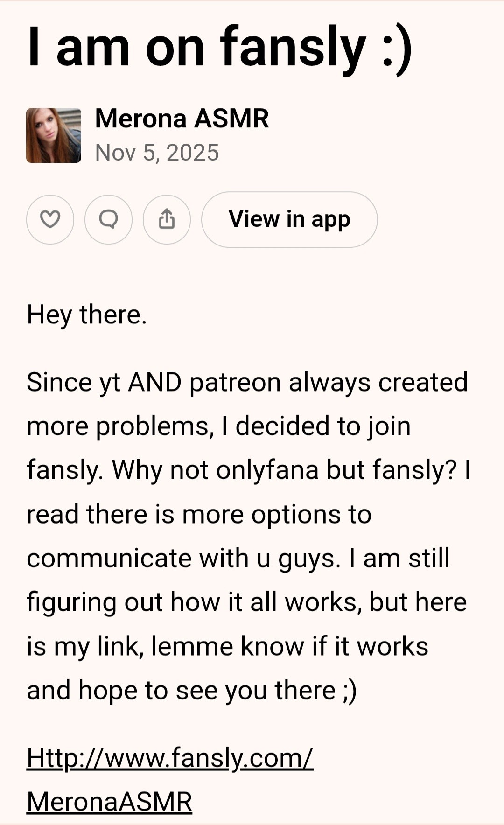Like the post with the heart icon

tap(50, 219)
